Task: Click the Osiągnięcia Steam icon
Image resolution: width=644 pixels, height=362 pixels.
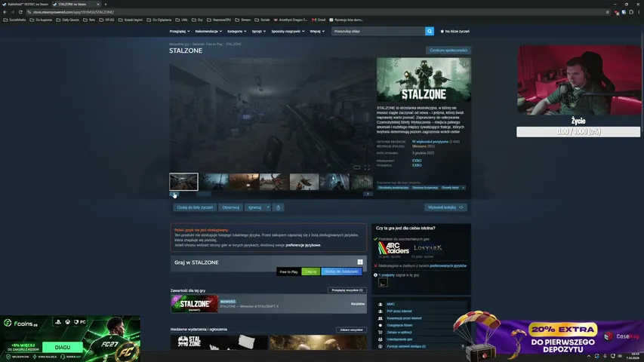Action: pos(381,325)
